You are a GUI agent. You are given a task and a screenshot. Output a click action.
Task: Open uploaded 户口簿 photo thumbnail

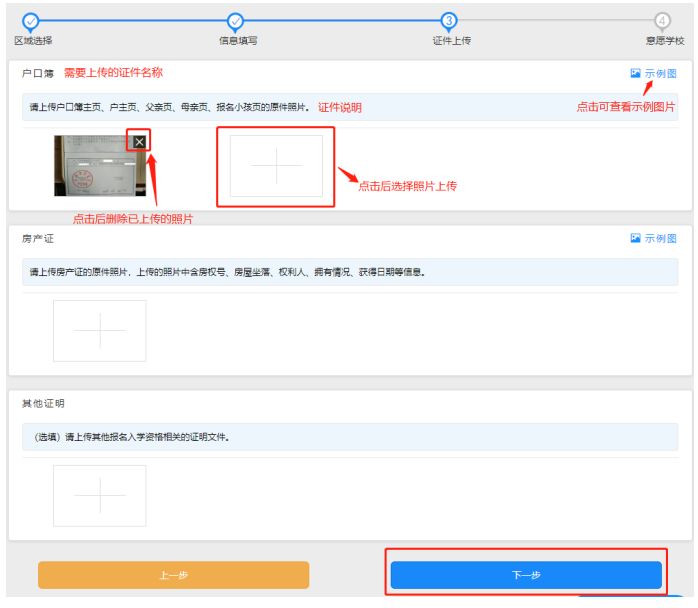click(100, 166)
